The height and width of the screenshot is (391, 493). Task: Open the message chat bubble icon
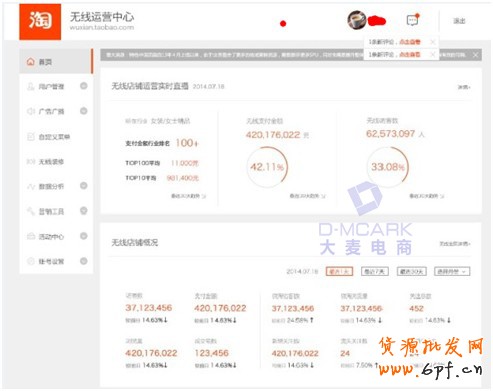point(413,20)
